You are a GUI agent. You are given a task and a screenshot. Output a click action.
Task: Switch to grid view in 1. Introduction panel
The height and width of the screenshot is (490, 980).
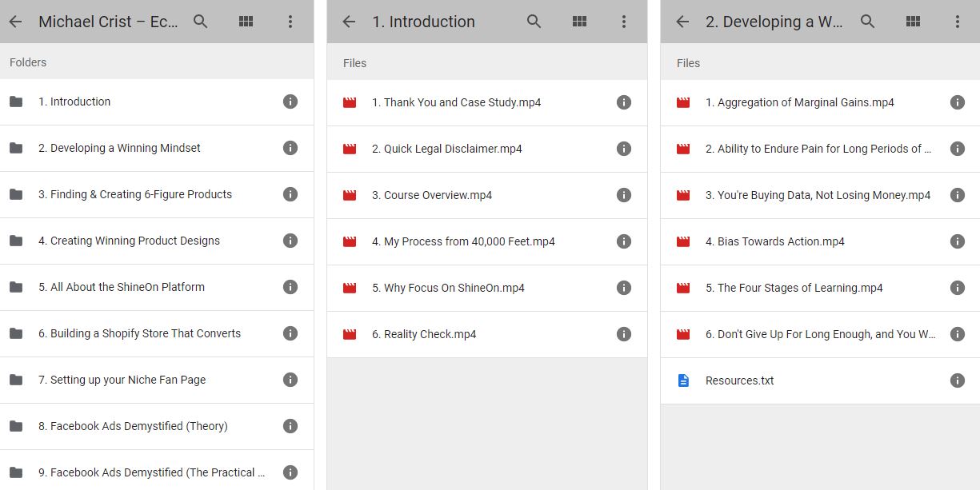tap(580, 22)
